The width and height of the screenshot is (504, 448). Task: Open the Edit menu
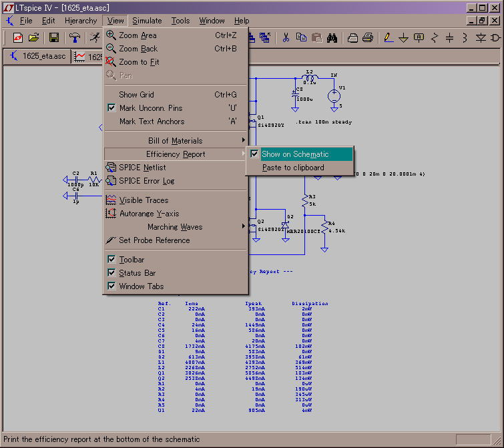tap(48, 21)
